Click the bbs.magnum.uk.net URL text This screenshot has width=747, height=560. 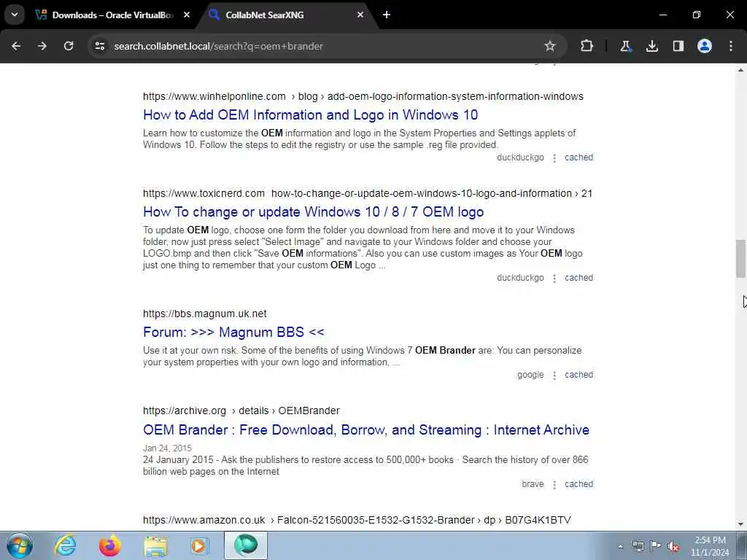tap(204, 314)
